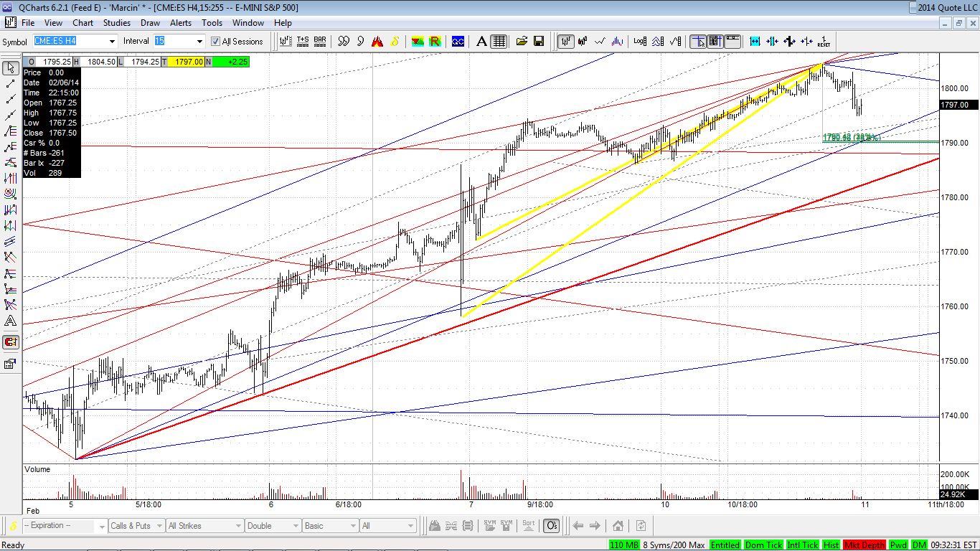Open the T+S time and sales window
Image resolution: width=980 pixels, height=551 pixels.
(x=303, y=42)
